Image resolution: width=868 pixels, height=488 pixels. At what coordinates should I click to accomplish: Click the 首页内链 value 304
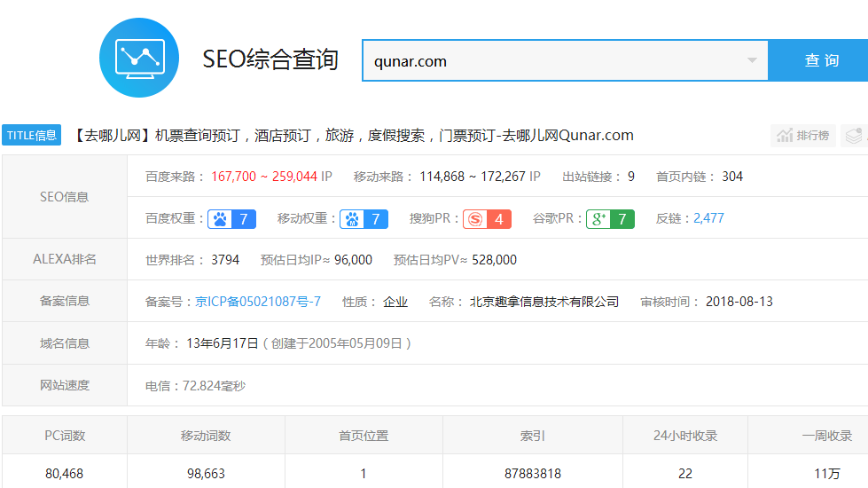[x=732, y=177]
